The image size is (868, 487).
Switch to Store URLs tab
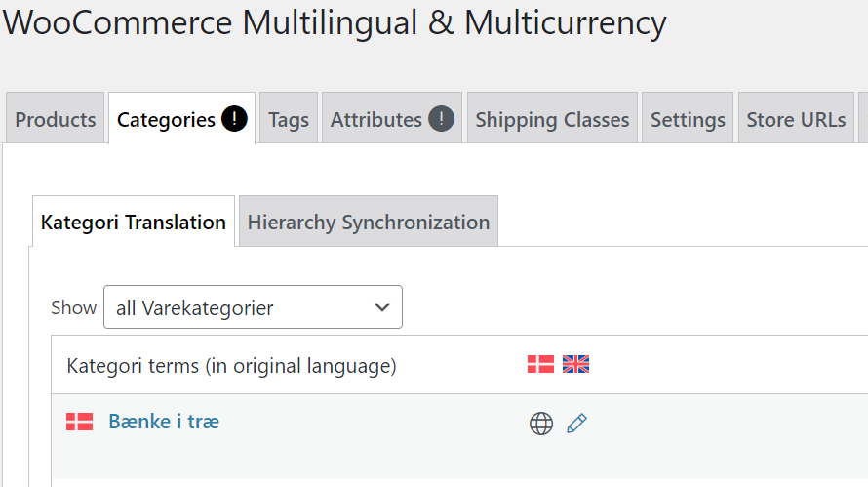point(796,118)
